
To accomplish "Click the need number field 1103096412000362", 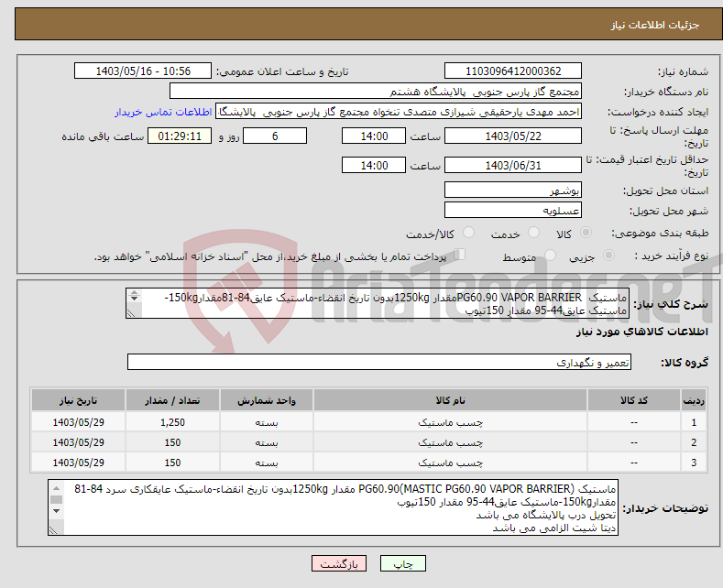I will tap(513, 71).
